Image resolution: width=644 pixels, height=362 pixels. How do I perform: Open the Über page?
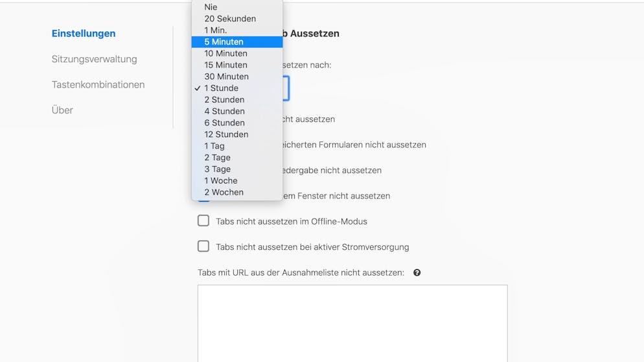(x=62, y=110)
